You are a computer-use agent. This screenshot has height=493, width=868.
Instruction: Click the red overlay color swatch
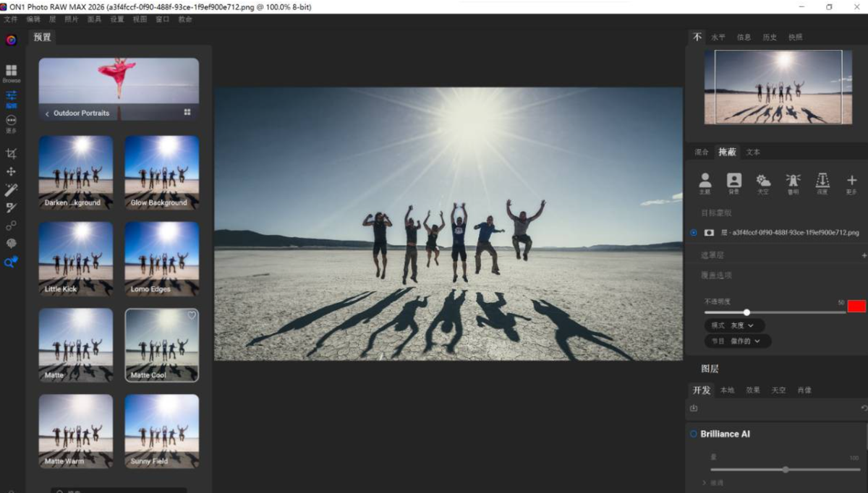coord(856,306)
